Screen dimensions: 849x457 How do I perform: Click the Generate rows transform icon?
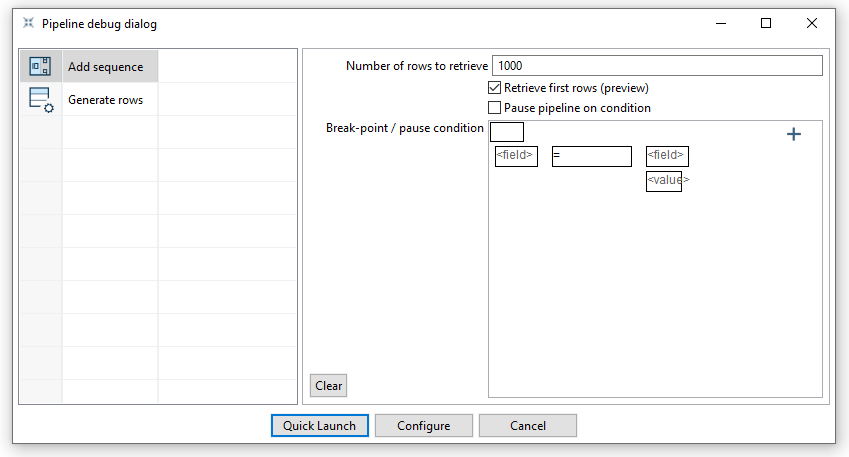[x=40, y=100]
